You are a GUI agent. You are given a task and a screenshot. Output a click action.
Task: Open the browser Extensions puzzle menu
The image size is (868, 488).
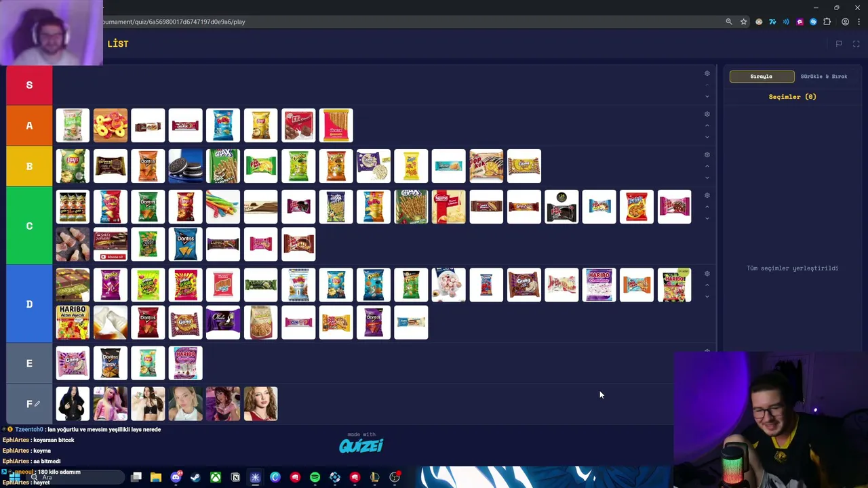tap(827, 22)
